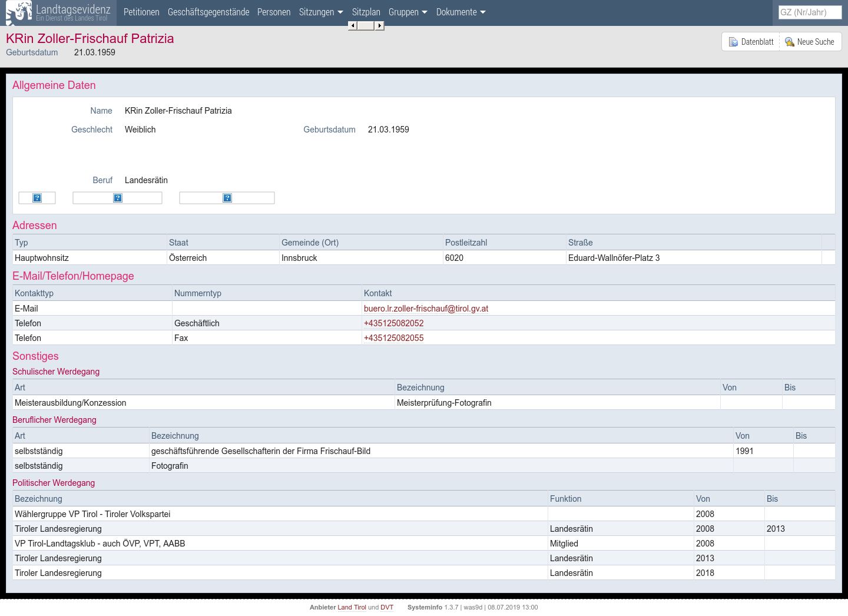Click the Schulischer Werdegang heading
This screenshot has height=616, width=848.
[56, 372]
